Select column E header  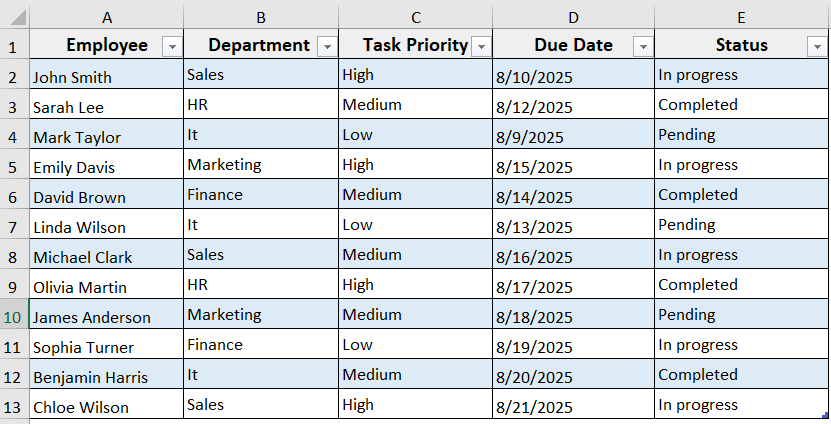tap(741, 17)
